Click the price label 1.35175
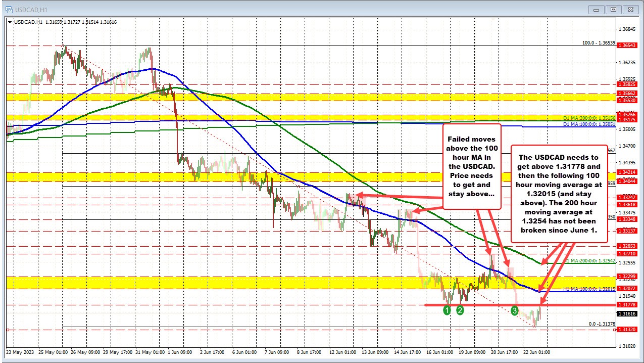This screenshot has width=644, height=363. 626,120
